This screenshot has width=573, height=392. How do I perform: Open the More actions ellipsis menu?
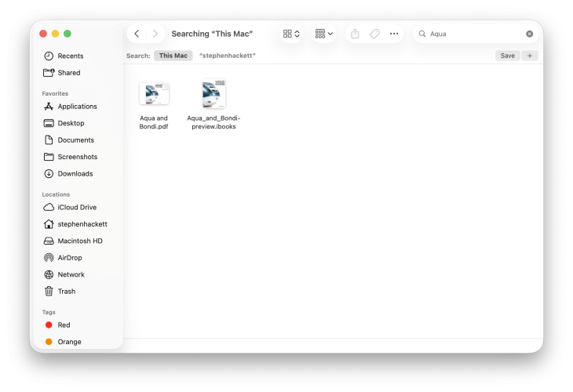pyautogui.click(x=394, y=34)
